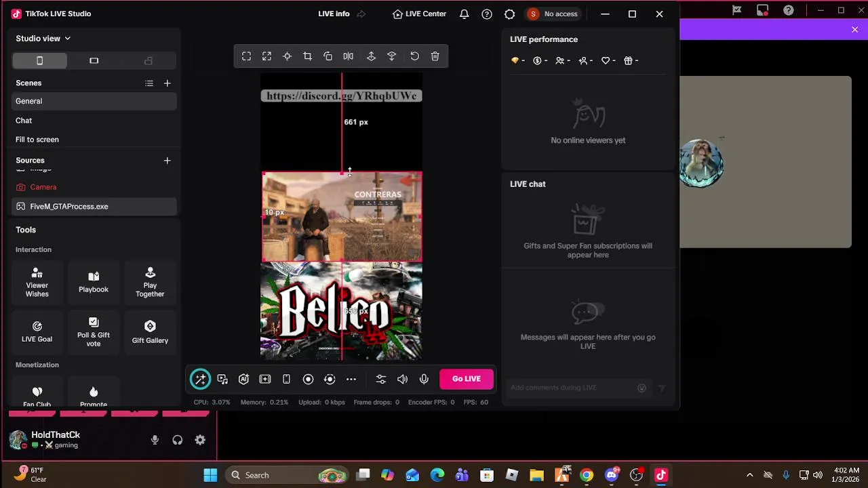Open Playbook tool
Image resolution: width=868 pixels, height=488 pixels.
94,282
